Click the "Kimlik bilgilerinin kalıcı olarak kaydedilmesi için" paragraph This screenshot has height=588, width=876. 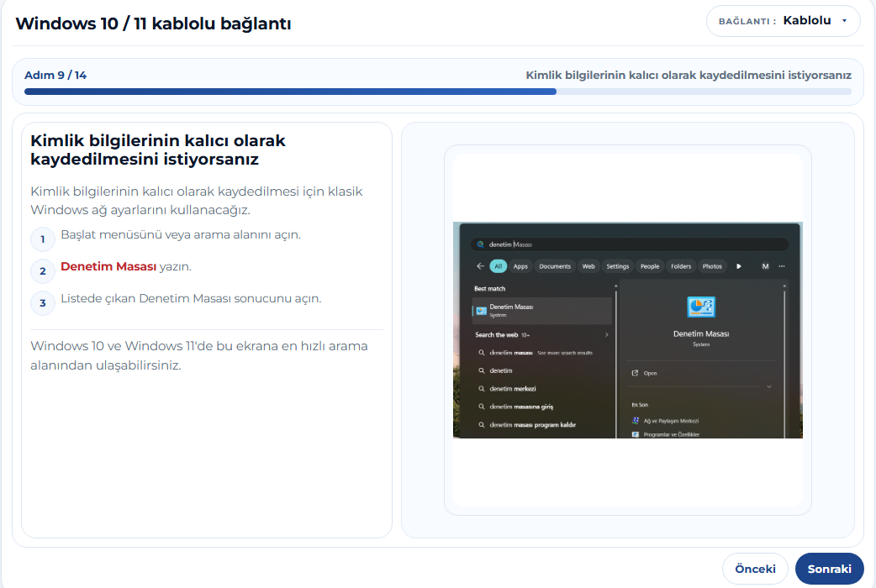(x=197, y=201)
